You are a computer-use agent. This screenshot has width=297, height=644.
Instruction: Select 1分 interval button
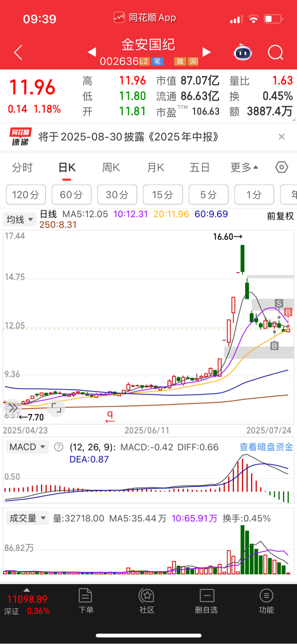coord(254,194)
